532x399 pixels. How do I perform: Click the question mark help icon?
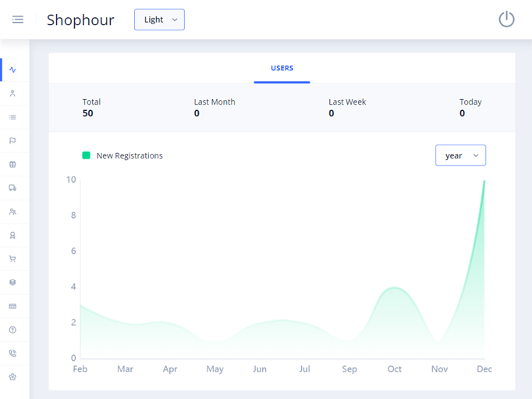(x=12, y=330)
